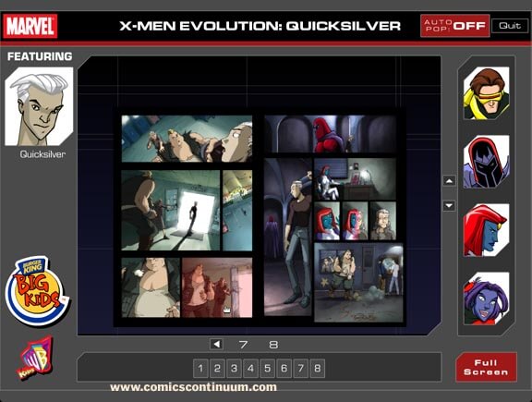Jump to page 6 in page bar

284,369
